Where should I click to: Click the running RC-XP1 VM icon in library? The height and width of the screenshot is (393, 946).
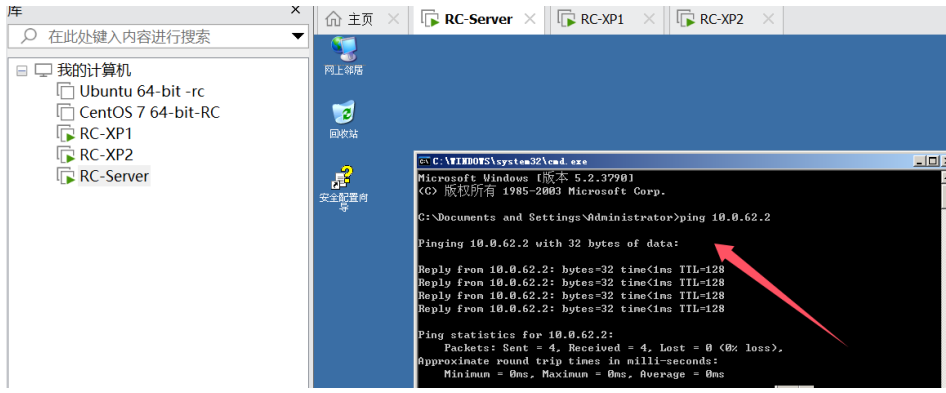pos(65,134)
